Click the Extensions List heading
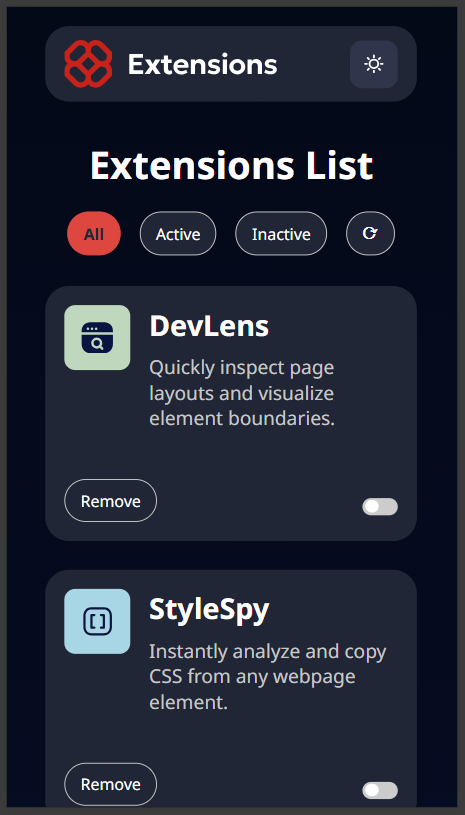 tap(232, 165)
